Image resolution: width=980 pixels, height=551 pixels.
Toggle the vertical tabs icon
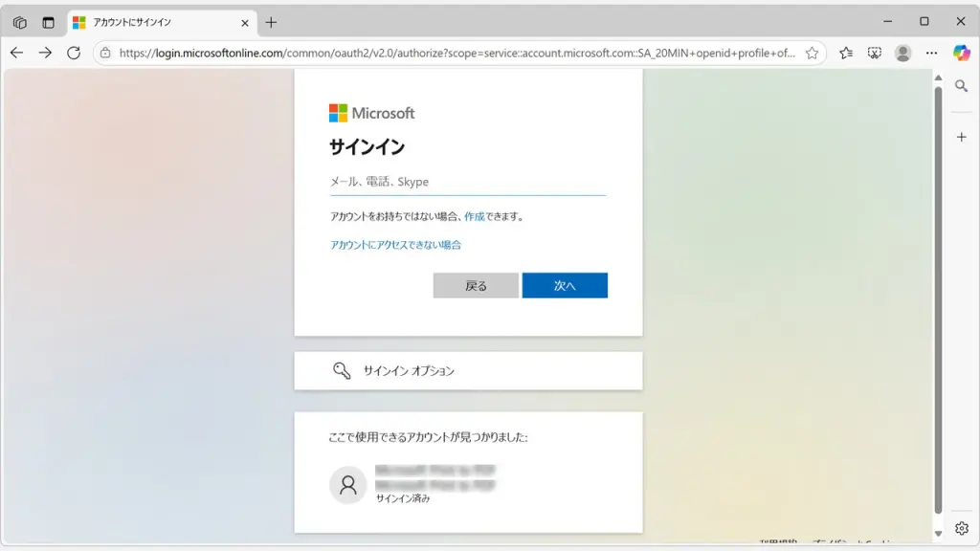(x=48, y=23)
